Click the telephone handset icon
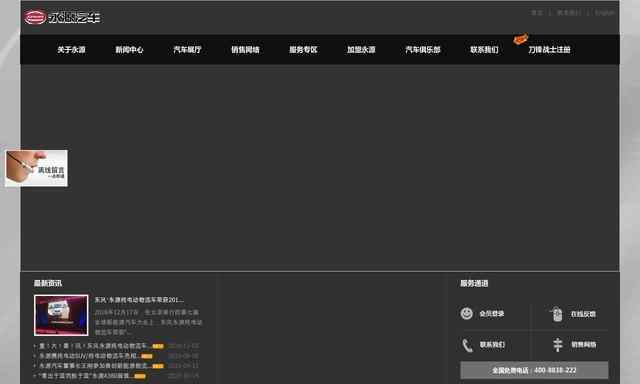Screen dimensions: 640x384 point(467,345)
